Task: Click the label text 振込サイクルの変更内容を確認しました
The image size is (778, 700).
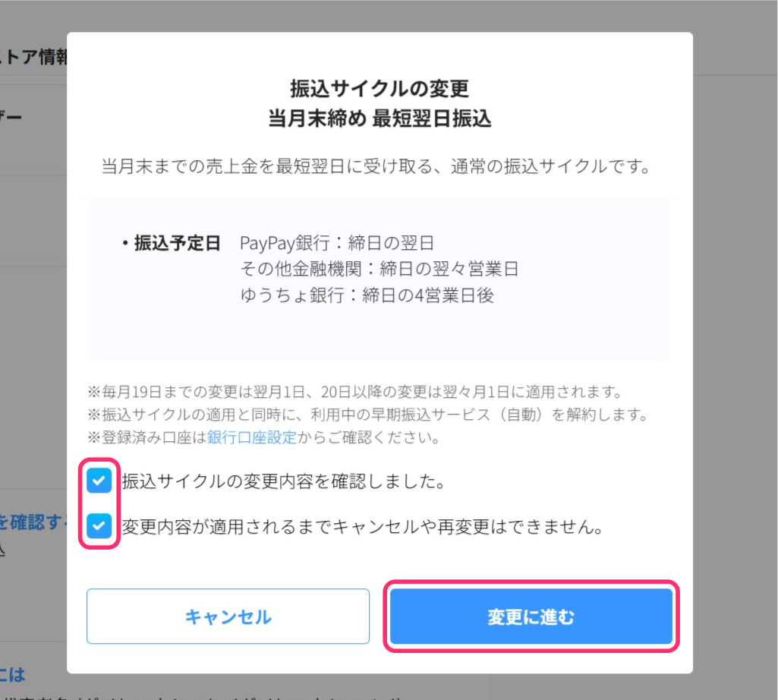Action: coord(284,481)
